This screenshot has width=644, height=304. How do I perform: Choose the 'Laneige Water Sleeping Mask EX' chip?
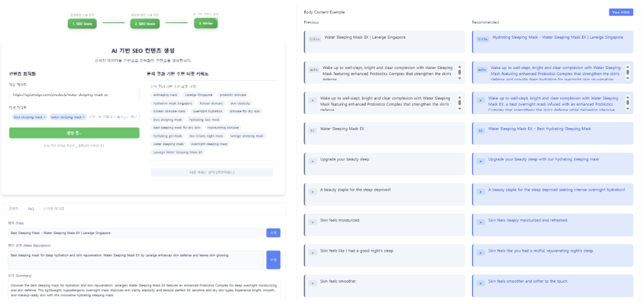point(178,152)
